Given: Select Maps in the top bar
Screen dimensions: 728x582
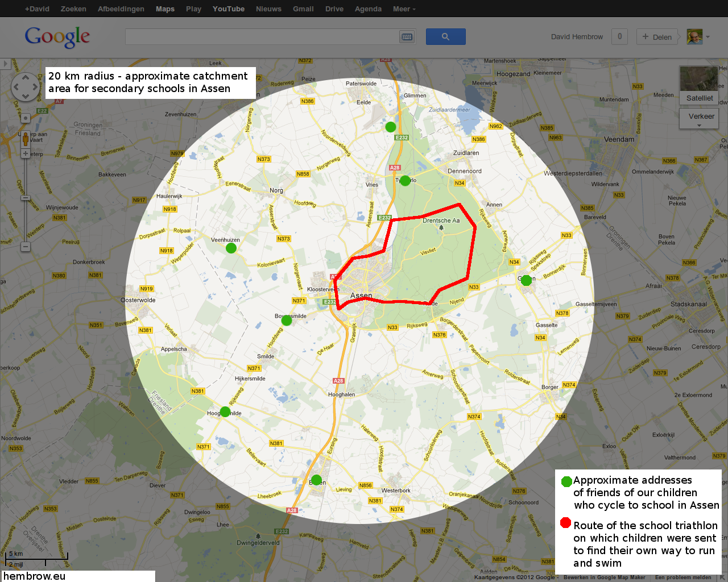Looking at the screenshot, I should tap(165, 9).
